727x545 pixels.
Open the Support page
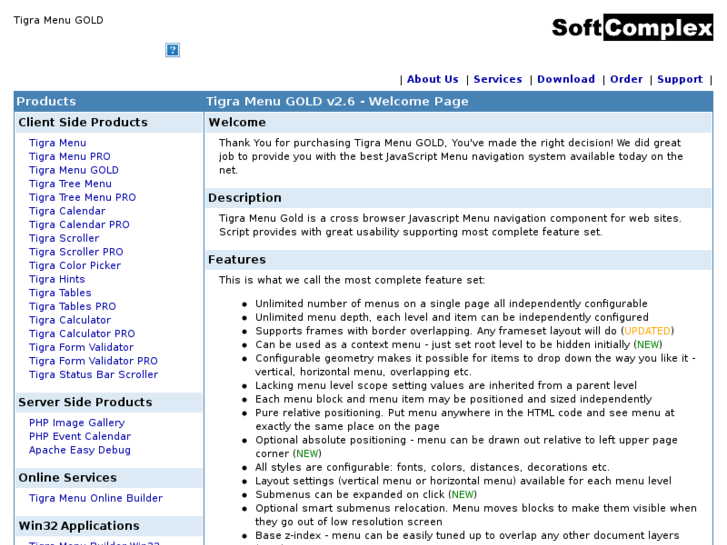[x=680, y=79]
